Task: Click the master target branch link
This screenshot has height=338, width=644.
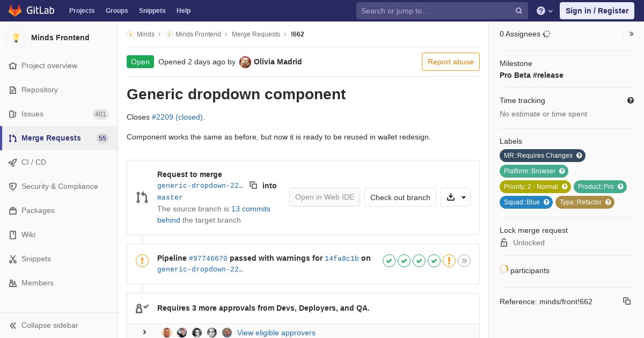Action: [x=170, y=197]
